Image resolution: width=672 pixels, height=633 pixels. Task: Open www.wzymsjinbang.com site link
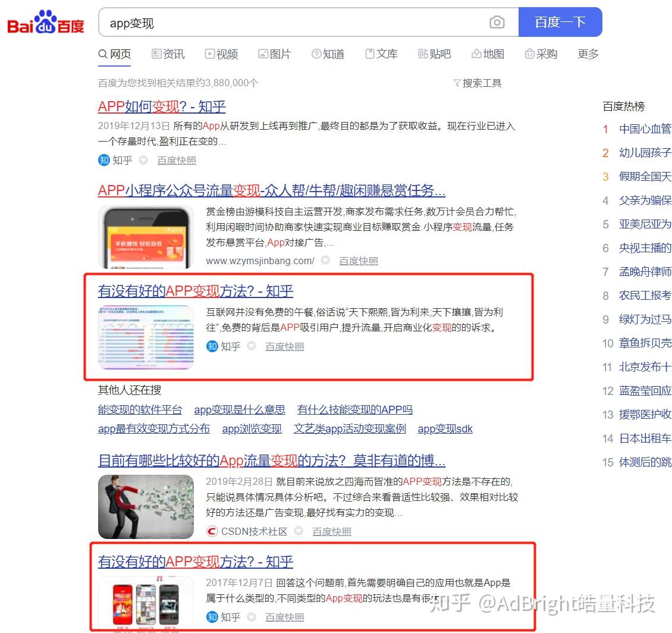260,261
